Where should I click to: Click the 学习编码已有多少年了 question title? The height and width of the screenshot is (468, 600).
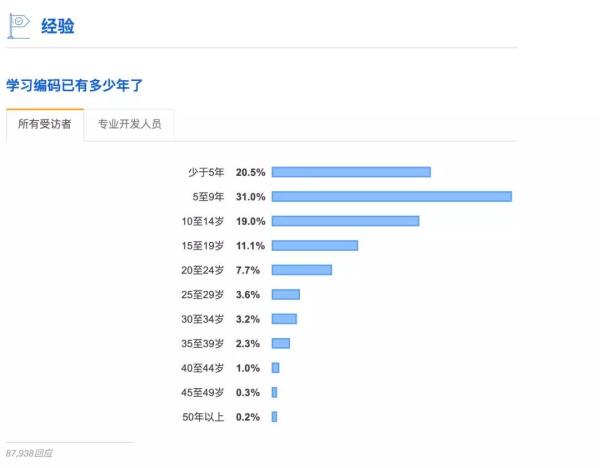click(74, 86)
